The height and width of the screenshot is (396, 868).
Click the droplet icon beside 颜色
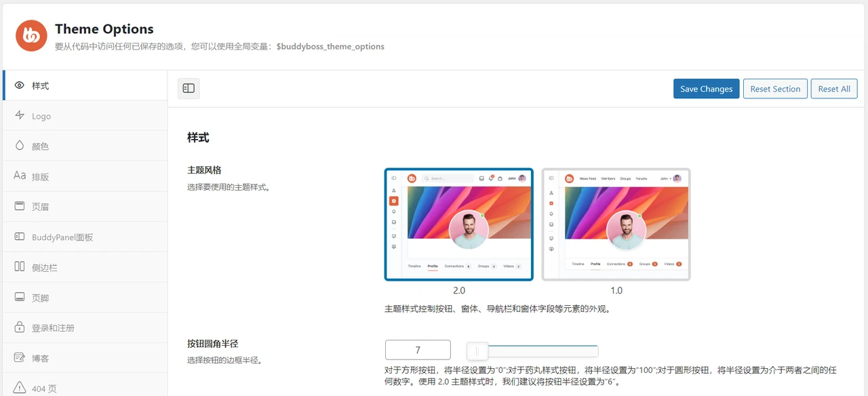pyautogui.click(x=20, y=146)
